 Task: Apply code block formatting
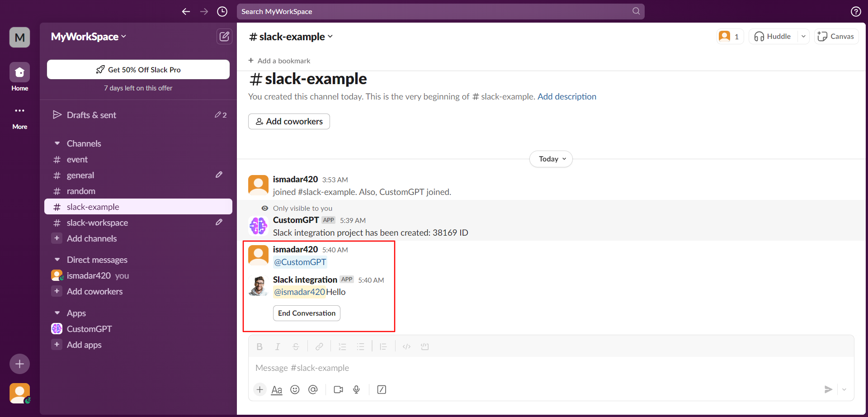tap(425, 346)
